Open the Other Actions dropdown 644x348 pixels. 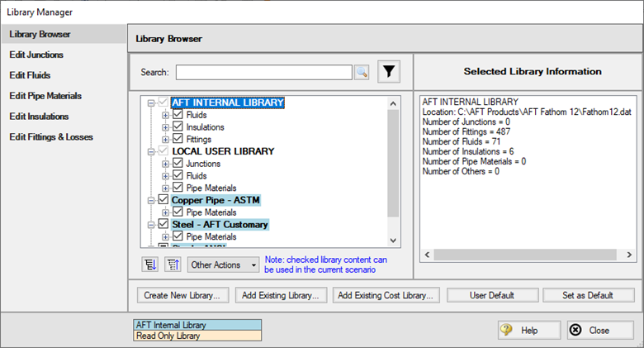(224, 265)
